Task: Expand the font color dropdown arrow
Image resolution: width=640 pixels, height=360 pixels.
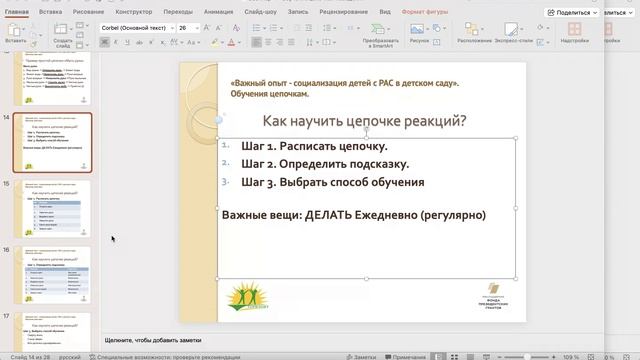Action: click(x=239, y=42)
